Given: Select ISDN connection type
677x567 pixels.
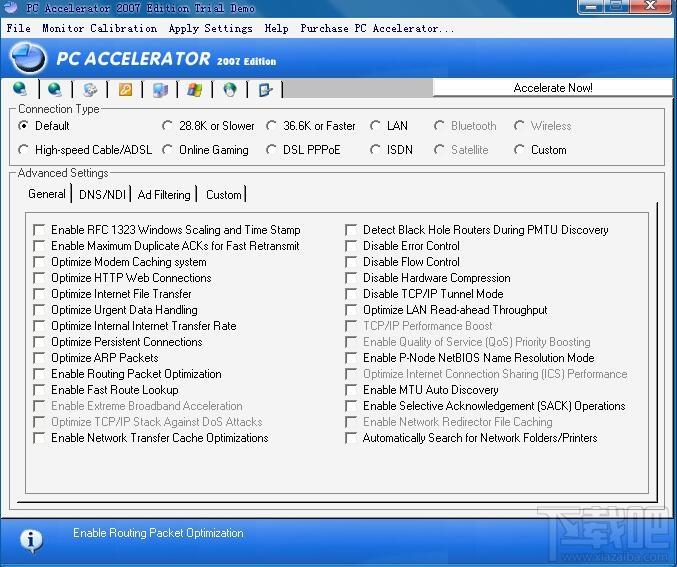Looking at the screenshot, I should (x=391, y=150).
